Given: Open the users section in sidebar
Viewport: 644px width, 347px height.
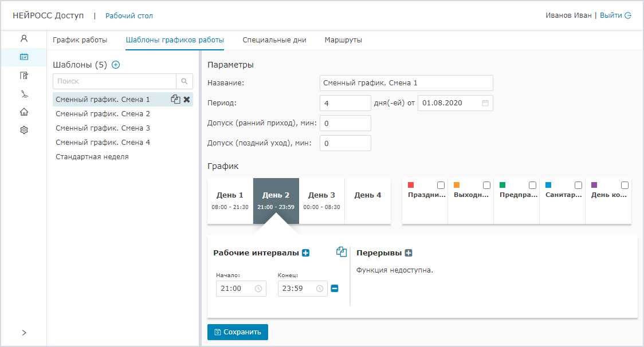Looking at the screenshot, I should click(23, 39).
